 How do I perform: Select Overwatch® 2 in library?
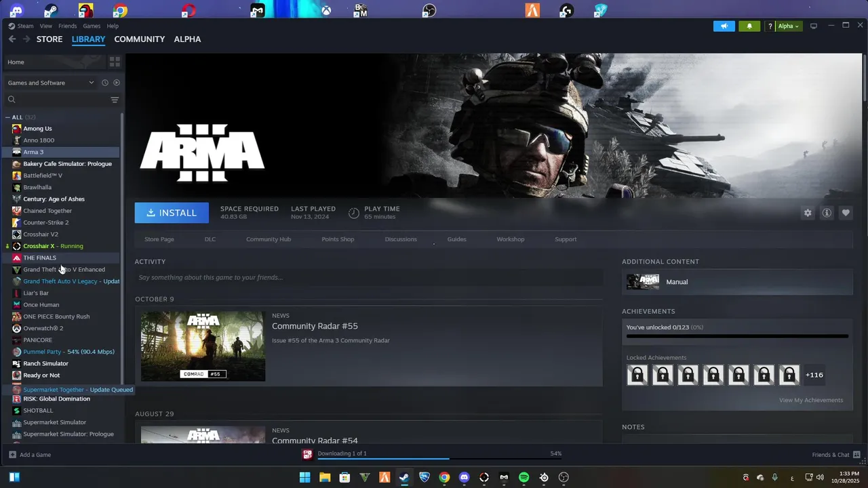click(61, 328)
